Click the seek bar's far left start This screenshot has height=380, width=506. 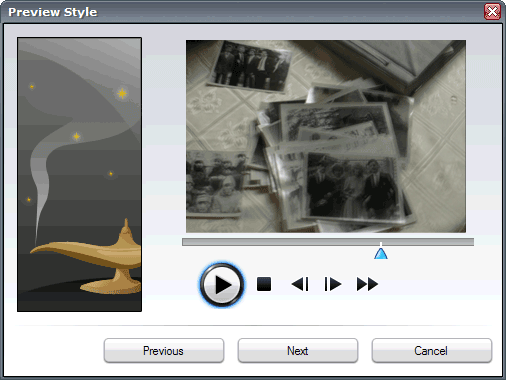coord(184,242)
